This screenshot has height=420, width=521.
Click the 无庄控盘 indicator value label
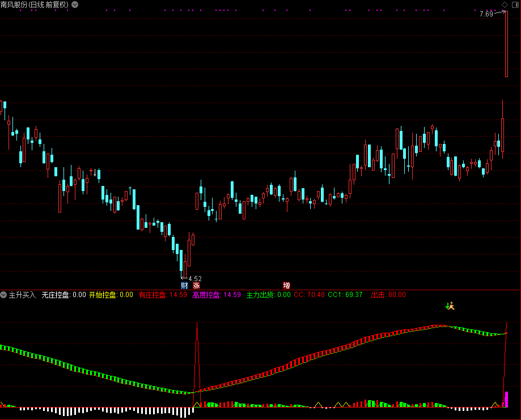tap(63, 295)
